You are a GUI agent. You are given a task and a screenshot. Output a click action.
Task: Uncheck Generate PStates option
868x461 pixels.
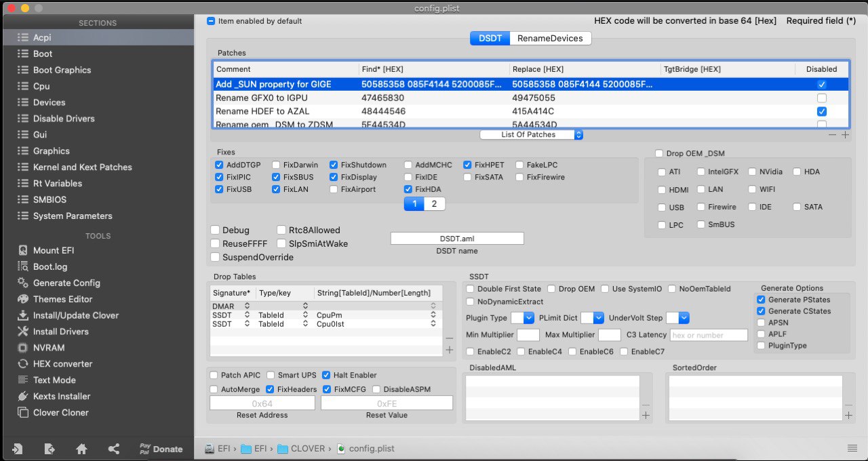pos(761,300)
